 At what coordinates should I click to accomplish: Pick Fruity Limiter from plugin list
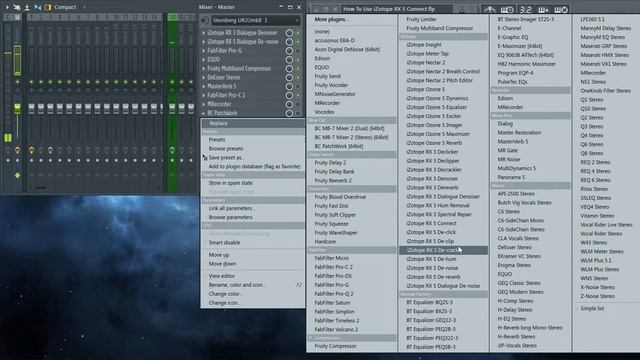[421, 19]
